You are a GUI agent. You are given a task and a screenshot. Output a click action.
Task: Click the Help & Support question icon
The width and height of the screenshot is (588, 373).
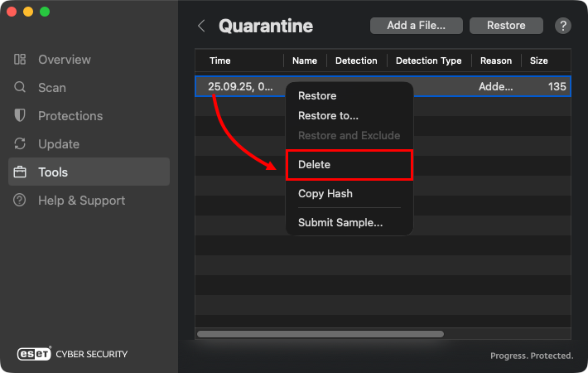pos(21,201)
